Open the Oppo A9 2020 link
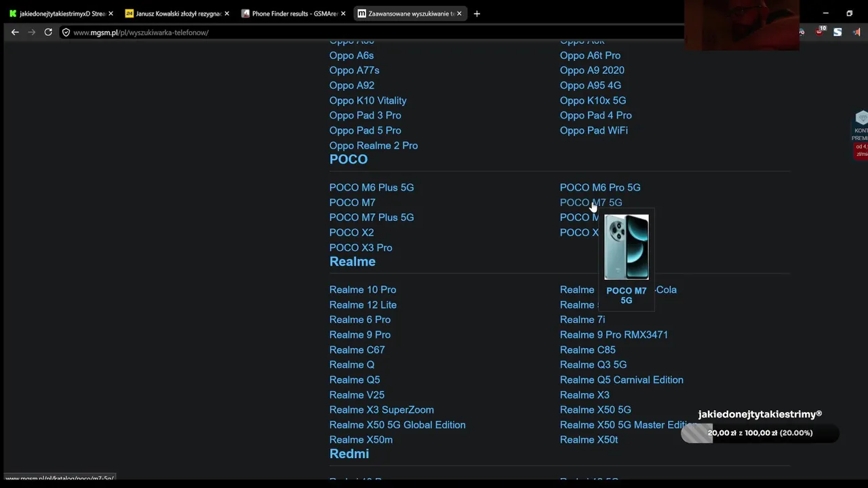868x488 pixels. pos(592,70)
